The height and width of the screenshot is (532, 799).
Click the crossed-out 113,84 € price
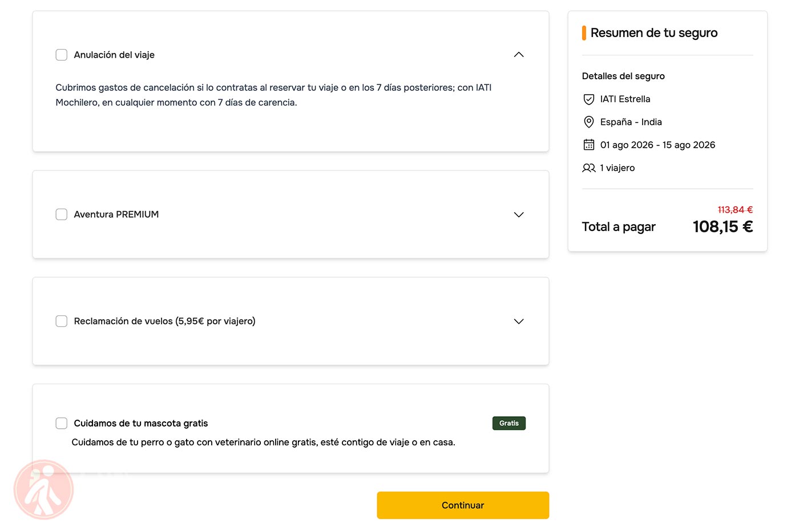735,210
